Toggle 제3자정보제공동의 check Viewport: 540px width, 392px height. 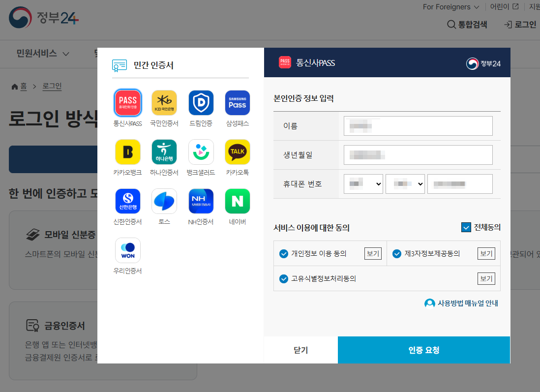(397, 253)
